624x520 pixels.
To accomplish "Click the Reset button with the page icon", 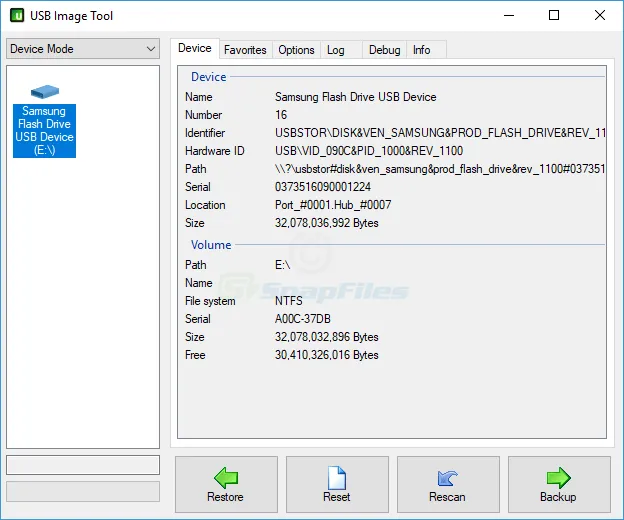I will pyautogui.click(x=337, y=484).
